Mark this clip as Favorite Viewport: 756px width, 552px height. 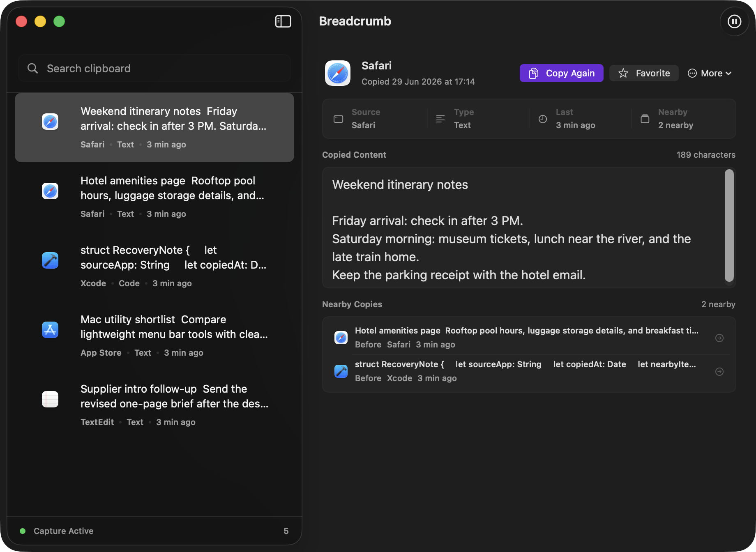[x=644, y=73]
